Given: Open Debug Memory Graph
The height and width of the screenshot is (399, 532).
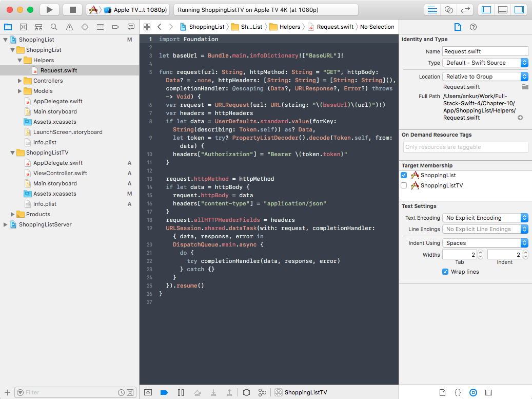Looking at the screenshot, I should pos(262,392).
